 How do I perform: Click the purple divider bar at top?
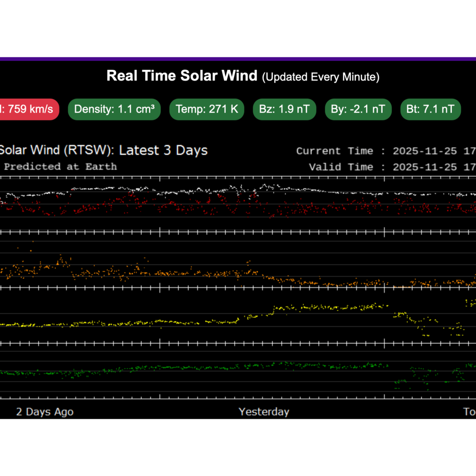pos(238,59)
